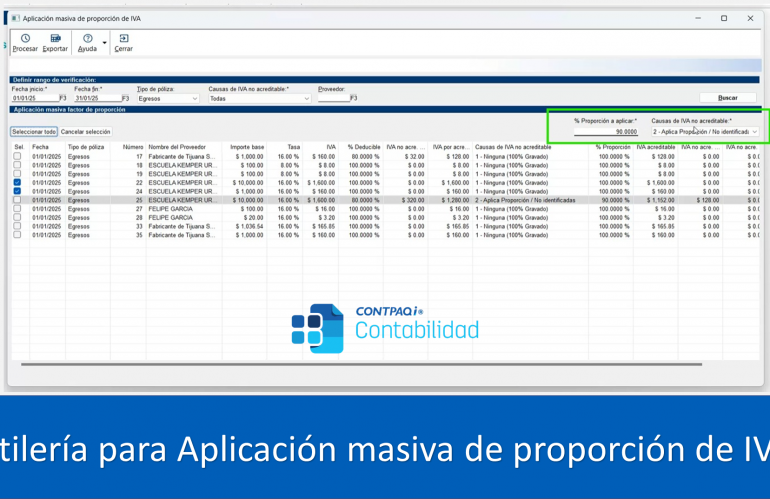Screen dimensions: 770x499
Task: Expand the '2 - Aplica Proporción' dropdown
Action: tap(754, 131)
